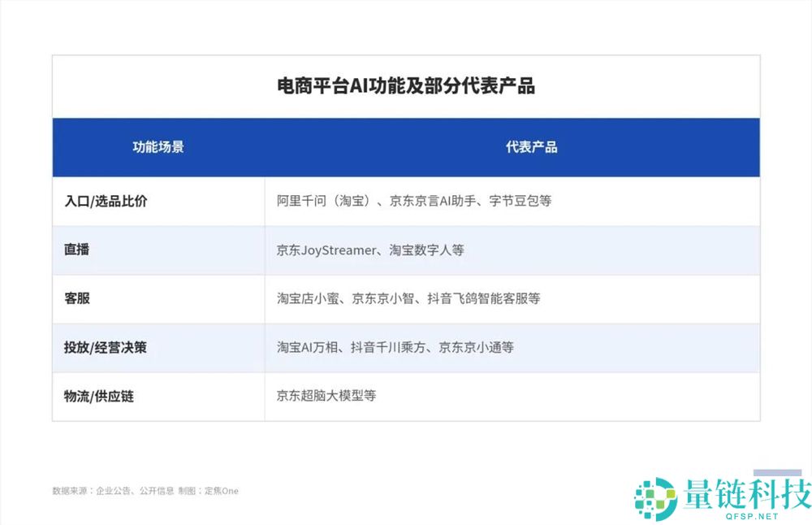
Task: Select the 直播 row label
Action: (76, 249)
